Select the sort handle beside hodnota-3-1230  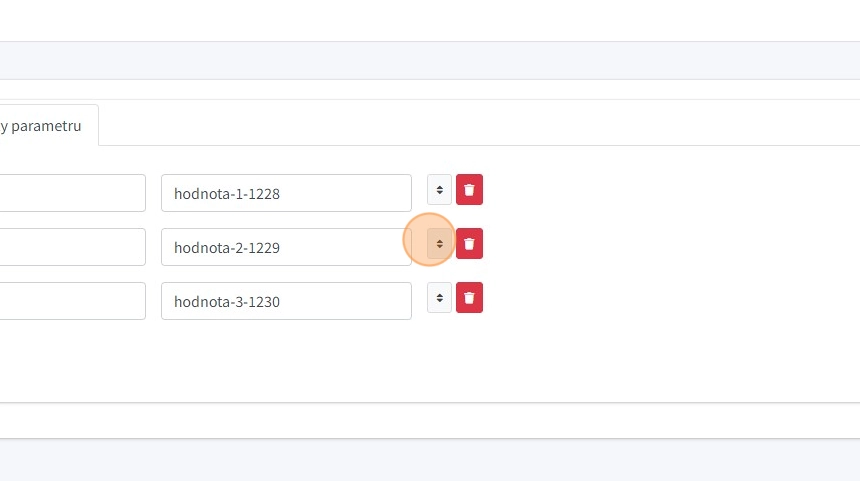tap(439, 298)
